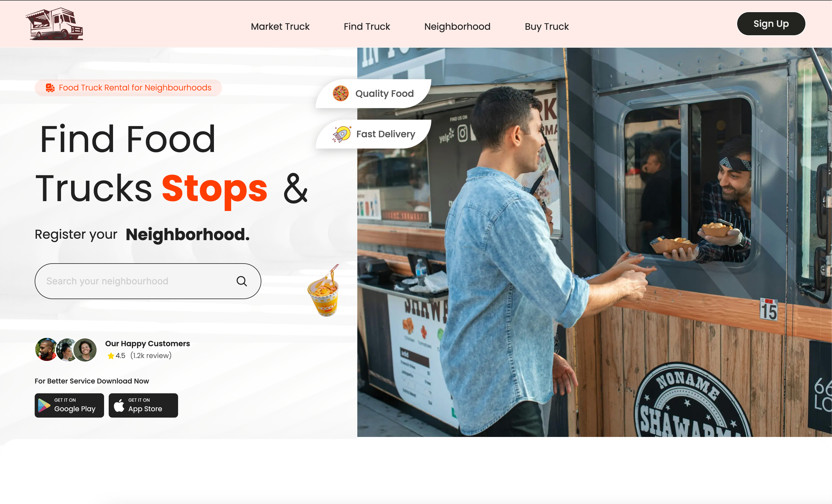Click the Apple logo icon
Screen dimensions: 832x504
click(119, 405)
